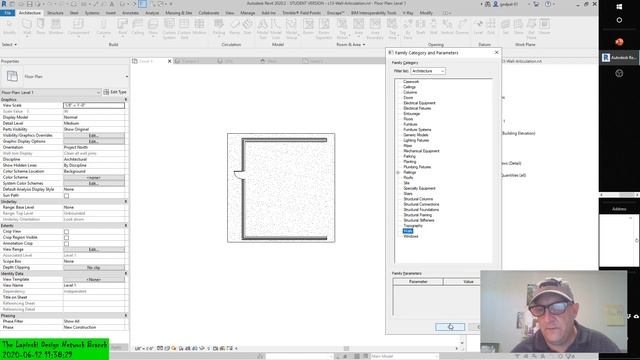Screen dimensions: 640x360
Task: Select the Floor tool in the ribbon
Action: click(x=153, y=27)
